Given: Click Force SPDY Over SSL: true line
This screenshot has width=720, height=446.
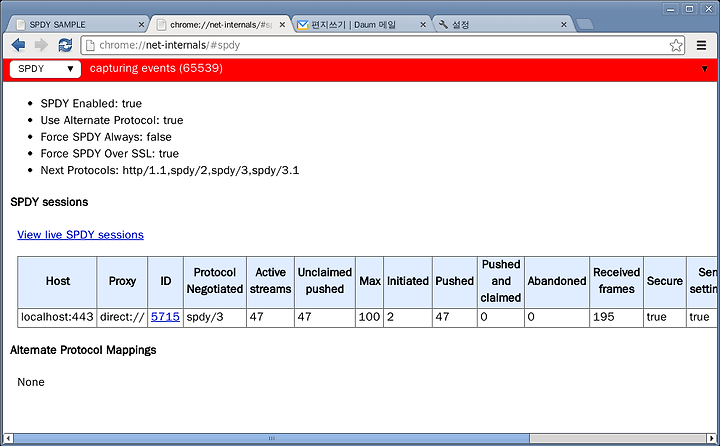Looking at the screenshot, I should (110, 153).
